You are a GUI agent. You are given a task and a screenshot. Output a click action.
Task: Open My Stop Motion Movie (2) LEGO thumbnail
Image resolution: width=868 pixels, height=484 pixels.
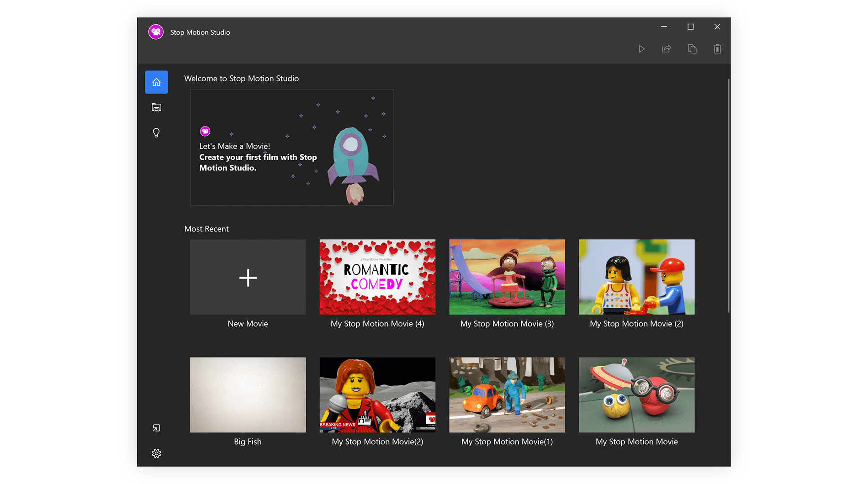point(637,277)
